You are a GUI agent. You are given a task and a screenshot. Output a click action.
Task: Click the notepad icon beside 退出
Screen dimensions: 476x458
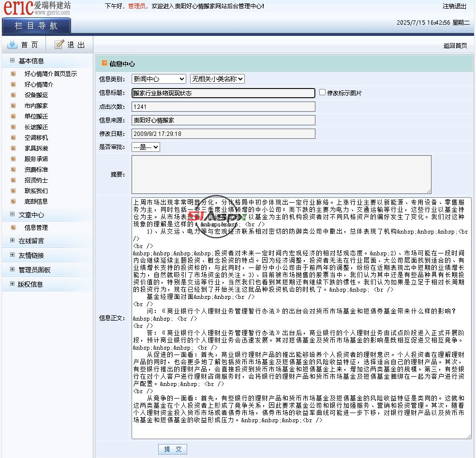(x=59, y=44)
